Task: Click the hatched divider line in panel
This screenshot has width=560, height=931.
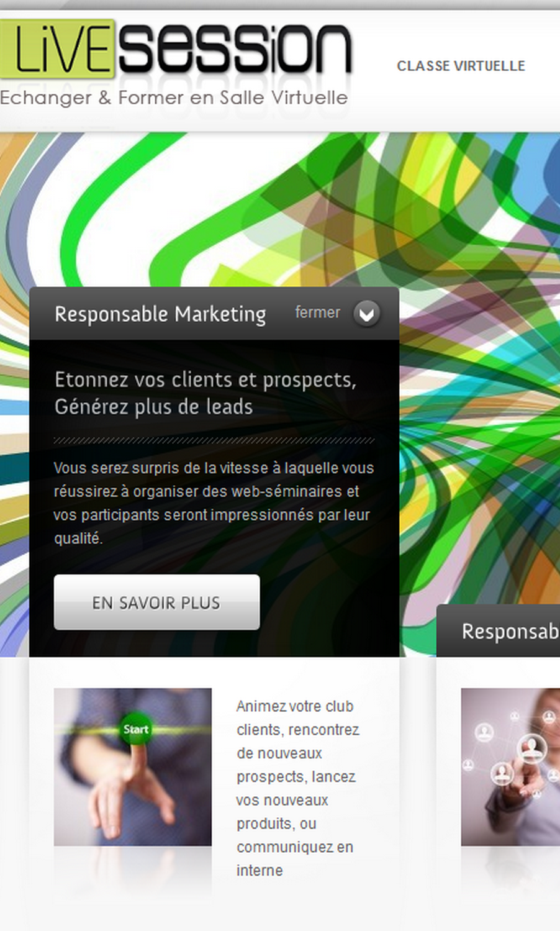Action: [x=214, y=440]
